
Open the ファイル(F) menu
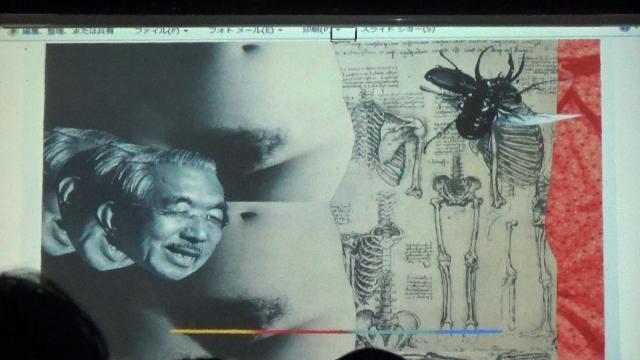coord(158,30)
